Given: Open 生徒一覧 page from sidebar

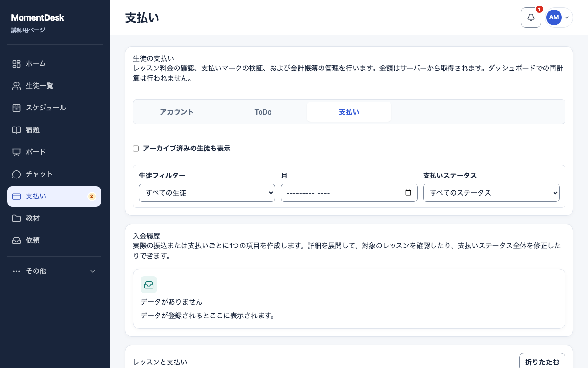Looking at the screenshot, I should [54, 86].
